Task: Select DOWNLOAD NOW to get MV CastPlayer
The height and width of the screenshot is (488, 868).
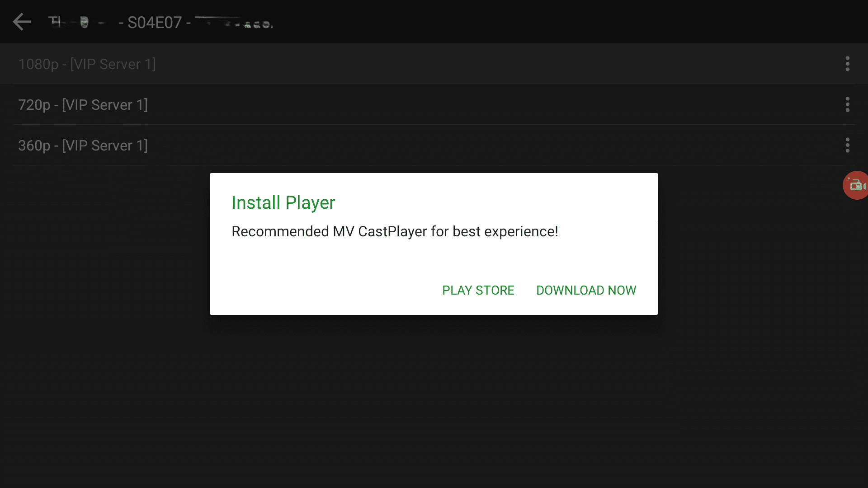Action: click(x=586, y=290)
